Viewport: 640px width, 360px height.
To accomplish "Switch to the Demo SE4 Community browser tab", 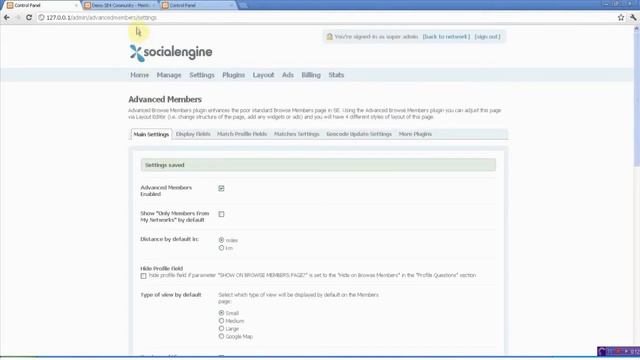I will (x=119, y=5).
